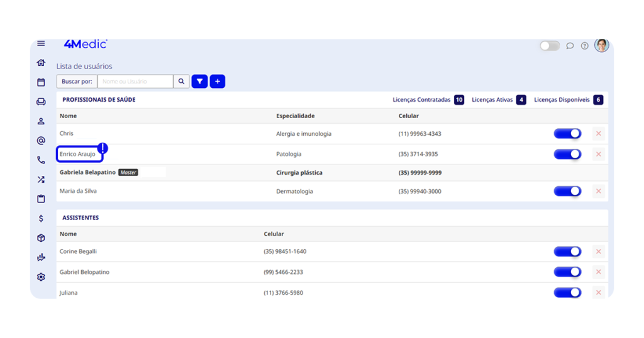The image size is (644, 338).
Task: Go to home via sidebar house icon
Action: [x=41, y=63]
